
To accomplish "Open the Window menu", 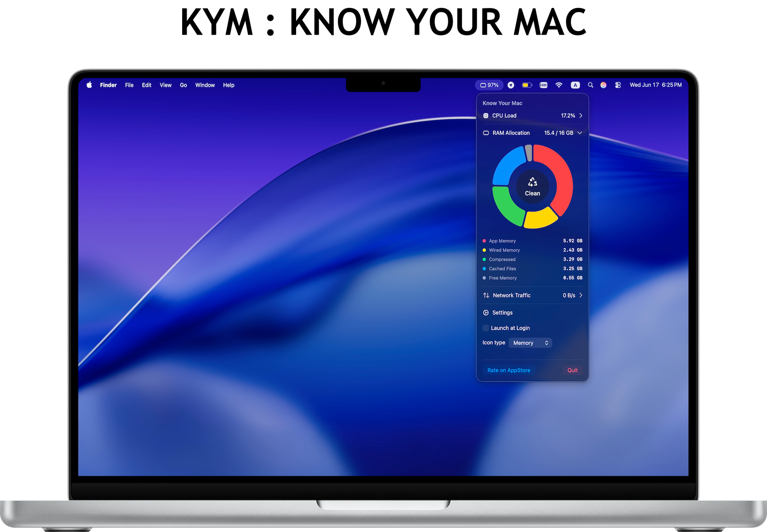I will click(205, 85).
